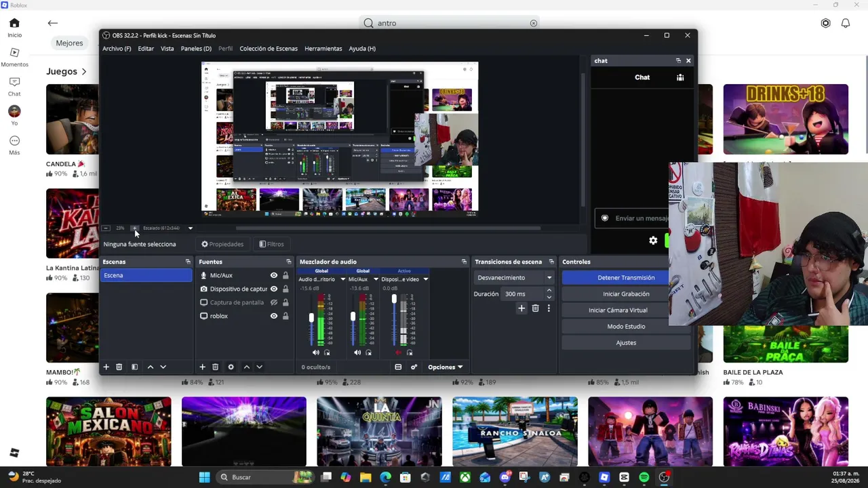Float the Fuentes dock panel
The width and height of the screenshot is (868, 488).
(288, 262)
